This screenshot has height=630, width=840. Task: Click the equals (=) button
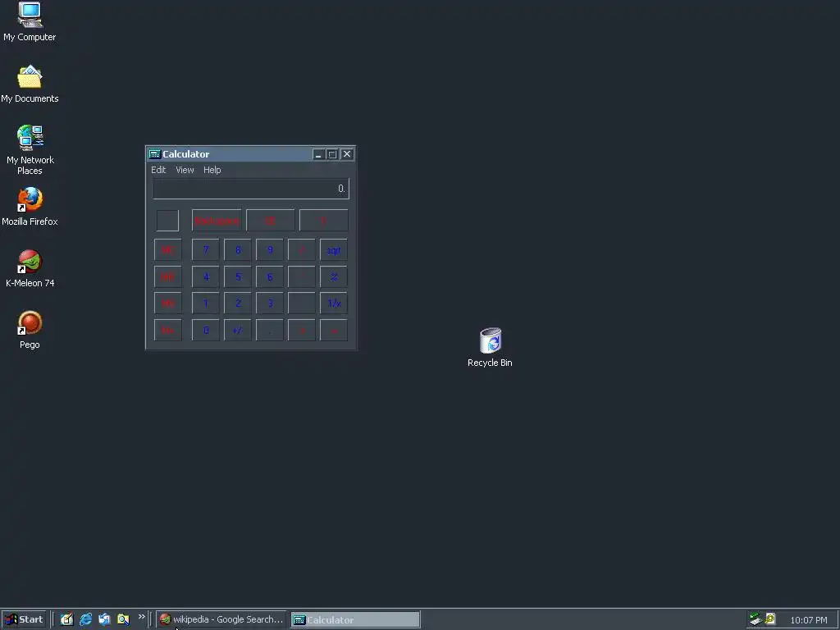334,330
